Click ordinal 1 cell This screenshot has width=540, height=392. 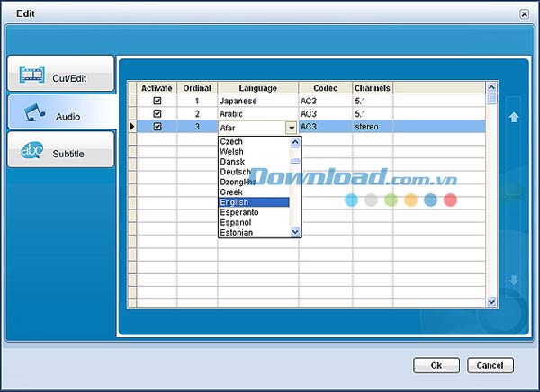pyautogui.click(x=197, y=101)
